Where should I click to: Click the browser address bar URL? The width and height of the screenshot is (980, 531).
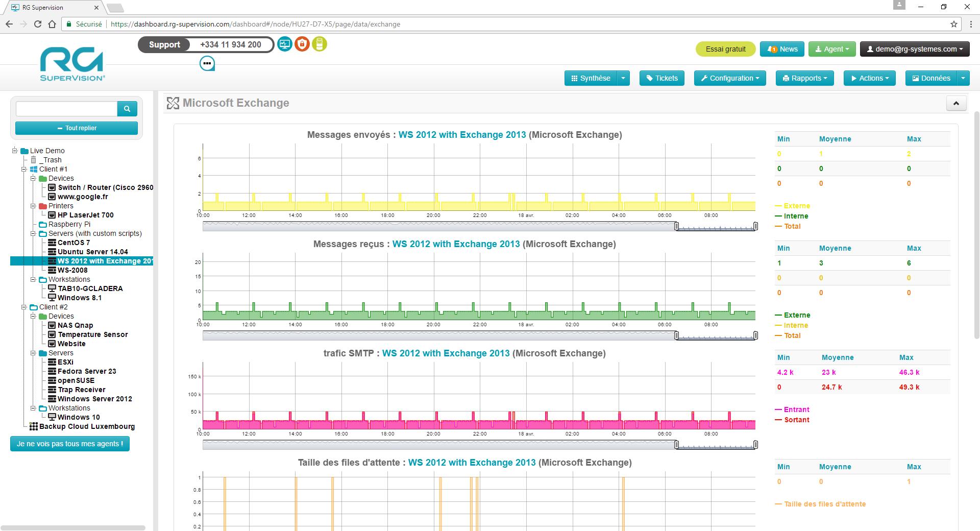pyautogui.click(x=255, y=24)
